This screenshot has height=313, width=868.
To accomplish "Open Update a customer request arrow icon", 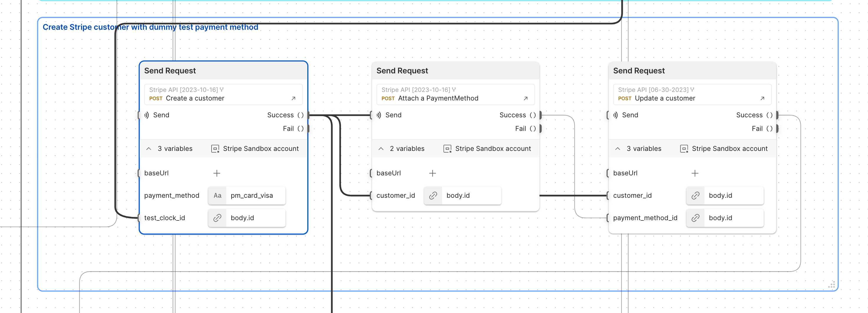I will [762, 98].
